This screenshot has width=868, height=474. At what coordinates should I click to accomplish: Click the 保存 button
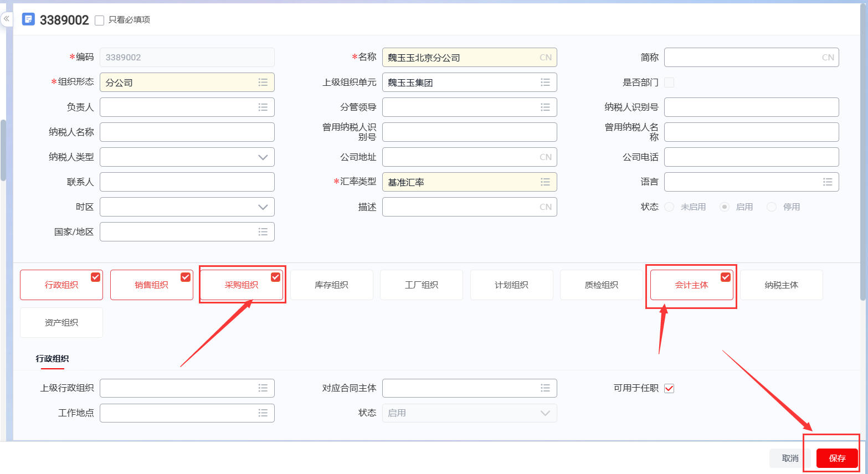(x=836, y=458)
